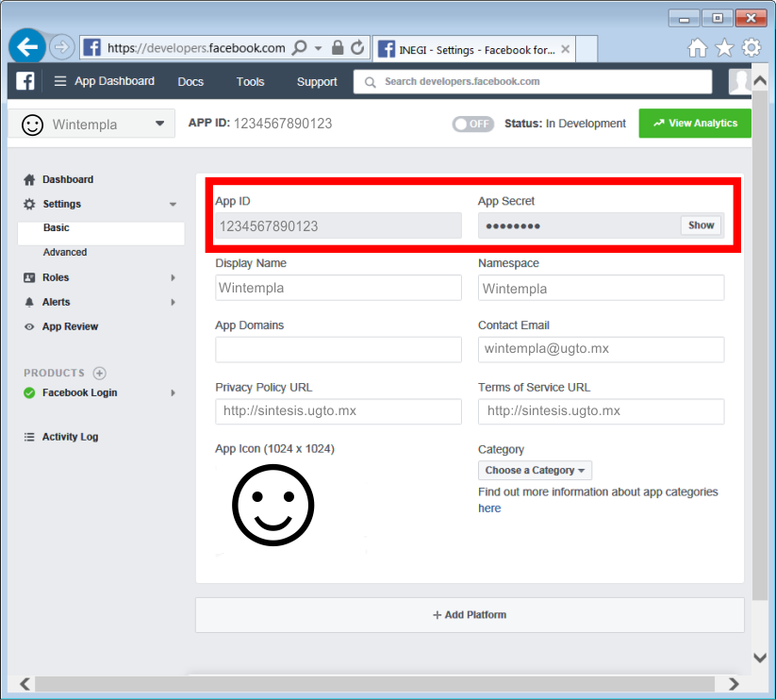Expand the Alerts submenu arrow
Viewport: 776px width, 700px height.
click(x=173, y=302)
